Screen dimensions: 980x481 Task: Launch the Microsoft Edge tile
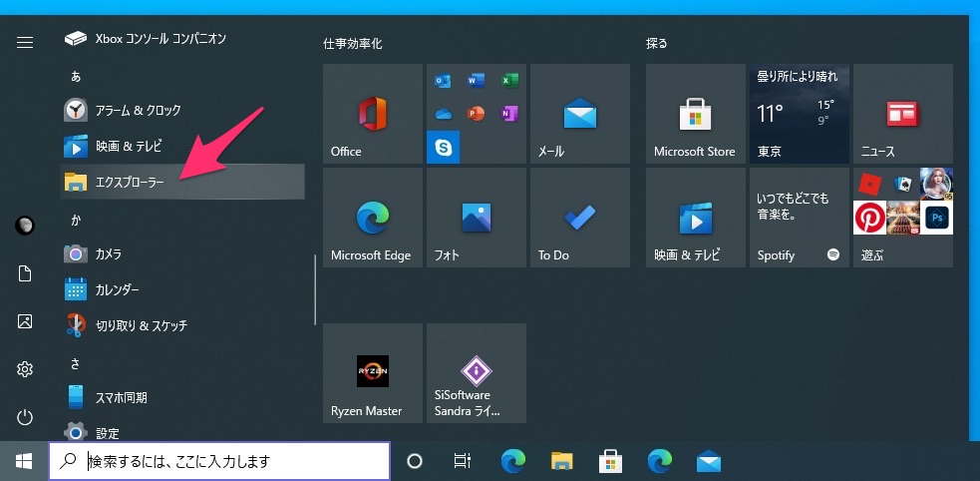(x=373, y=217)
